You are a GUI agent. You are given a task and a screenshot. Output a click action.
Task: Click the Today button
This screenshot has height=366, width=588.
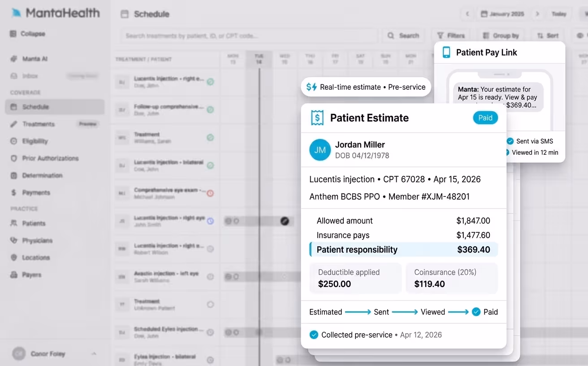click(559, 14)
